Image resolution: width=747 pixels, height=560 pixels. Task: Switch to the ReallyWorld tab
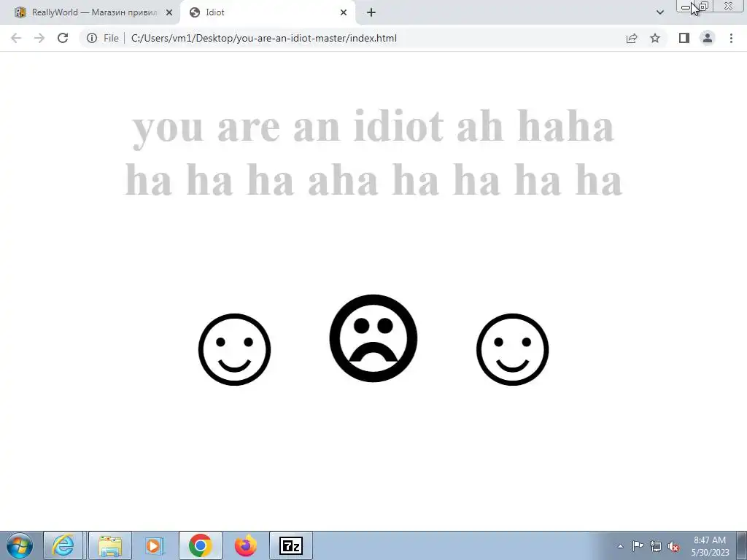click(x=90, y=12)
